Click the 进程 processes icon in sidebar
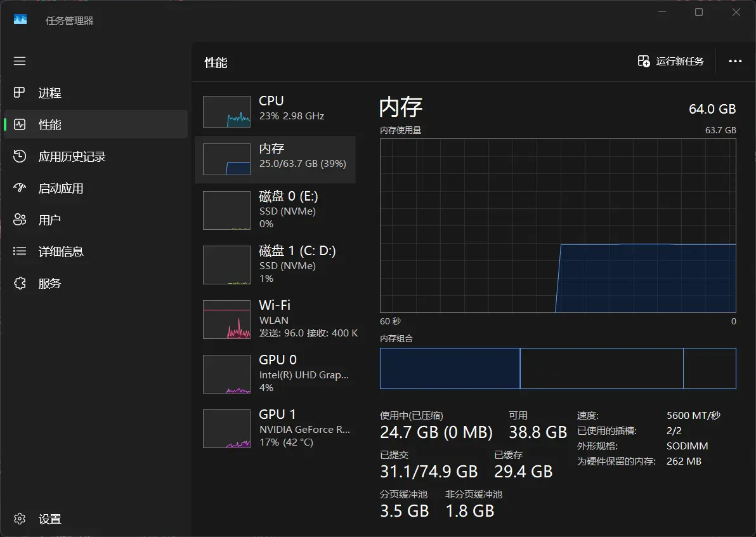 19,93
